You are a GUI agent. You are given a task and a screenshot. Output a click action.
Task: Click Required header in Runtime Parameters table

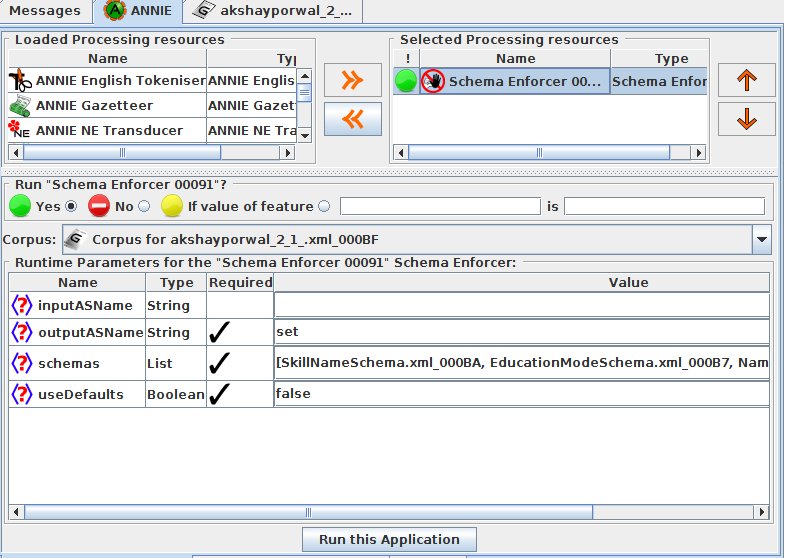pyautogui.click(x=240, y=283)
